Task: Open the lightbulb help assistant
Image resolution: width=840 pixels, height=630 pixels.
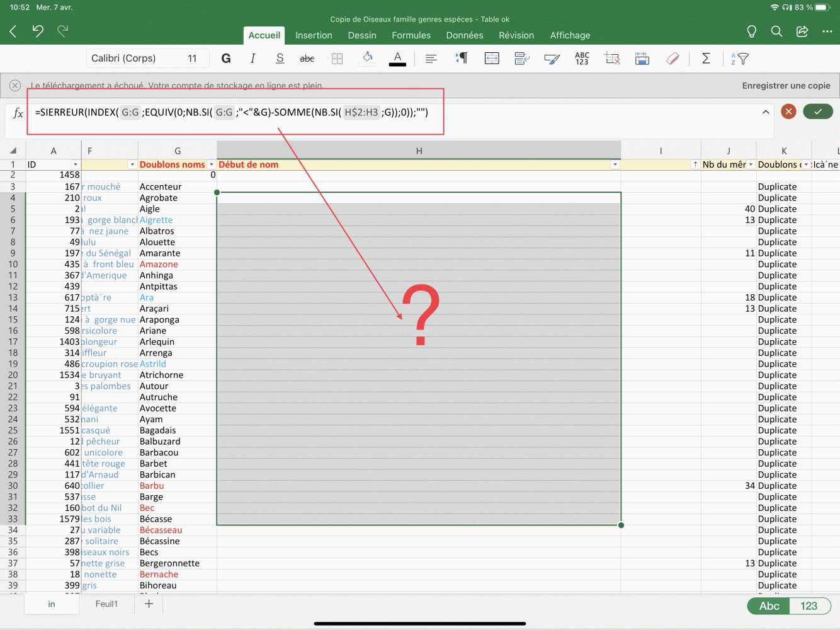Action: (x=751, y=31)
